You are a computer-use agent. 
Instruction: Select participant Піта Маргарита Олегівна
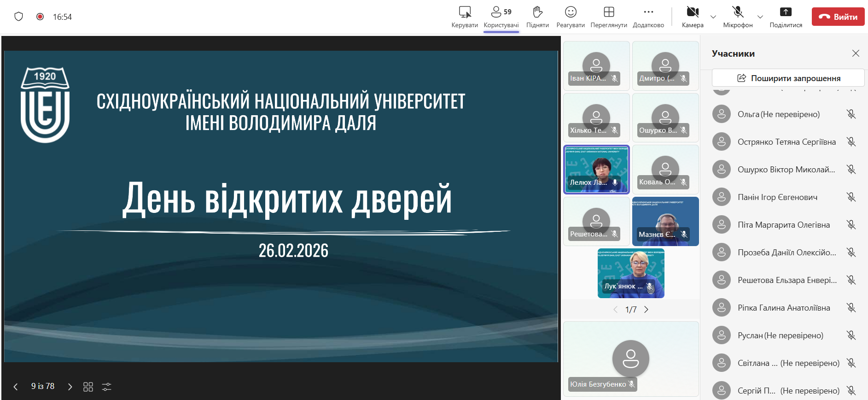pyautogui.click(x=784, y=225)
